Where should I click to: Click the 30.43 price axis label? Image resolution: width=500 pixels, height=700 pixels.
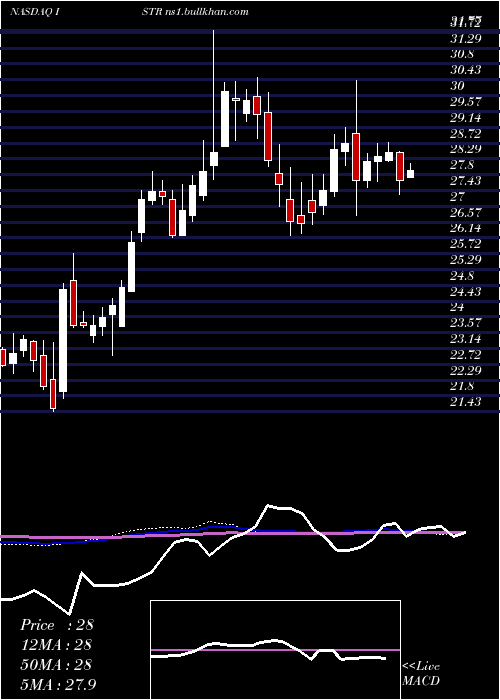point(466,70)
